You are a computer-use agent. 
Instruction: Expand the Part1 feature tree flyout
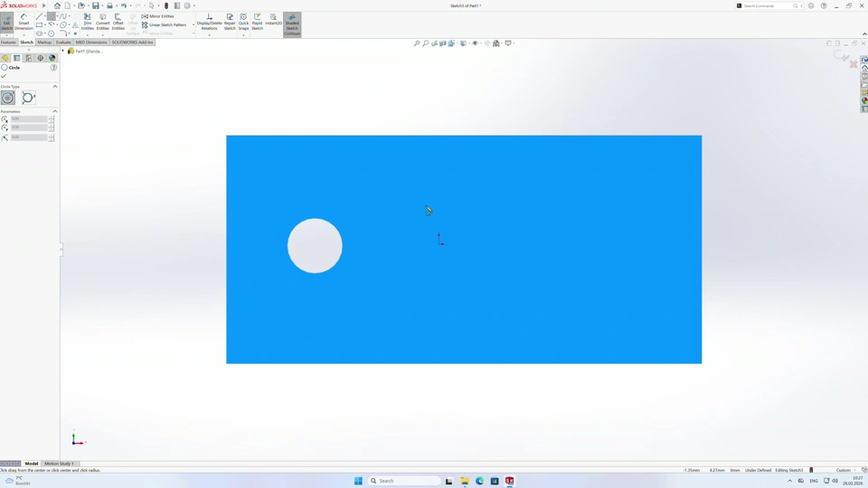[63, 51]
